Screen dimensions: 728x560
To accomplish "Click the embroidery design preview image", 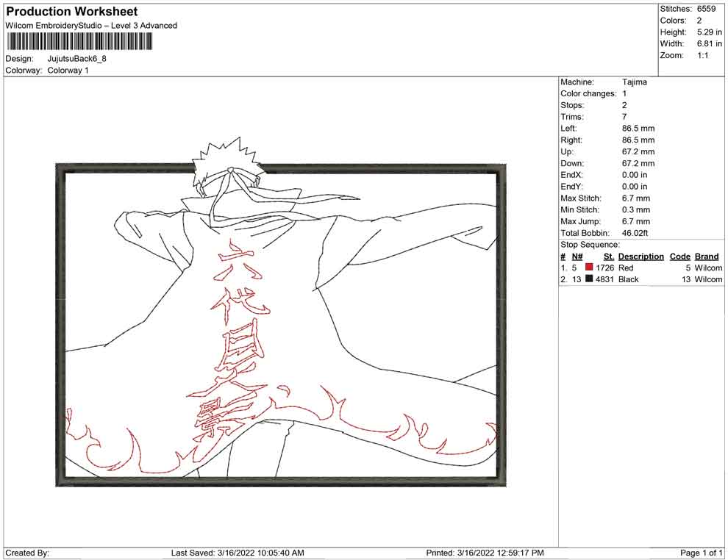I will pyautogui.click(x=280, y=312).
